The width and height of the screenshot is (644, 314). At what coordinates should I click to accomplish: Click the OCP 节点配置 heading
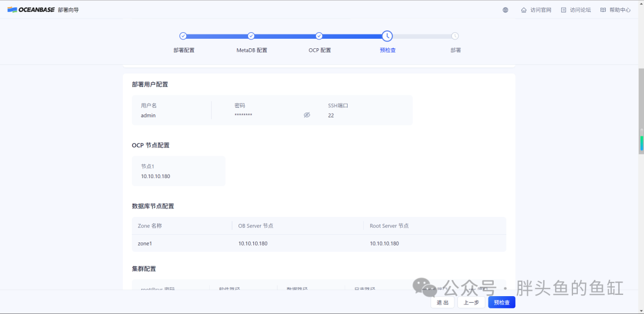pyautogui.click(x=151, y=145)
